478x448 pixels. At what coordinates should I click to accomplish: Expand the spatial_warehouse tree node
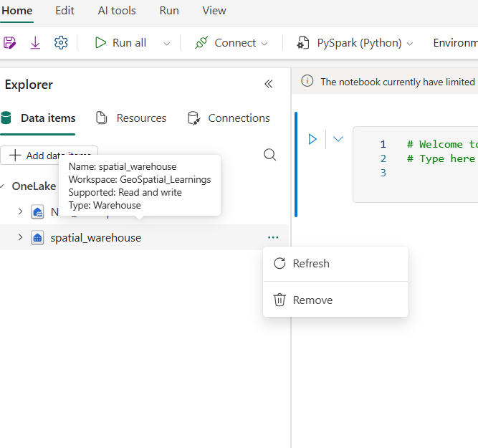[x=20, y=237]
